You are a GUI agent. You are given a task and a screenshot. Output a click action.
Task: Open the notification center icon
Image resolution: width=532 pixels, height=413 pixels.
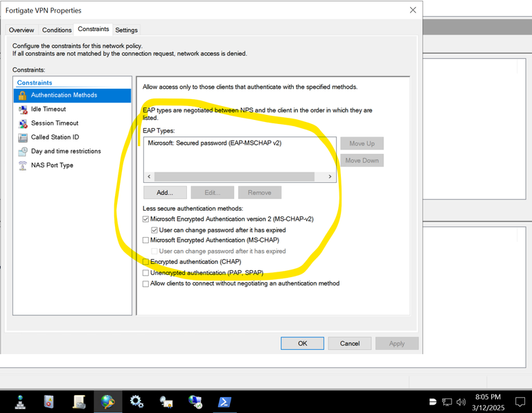(520, 402)
